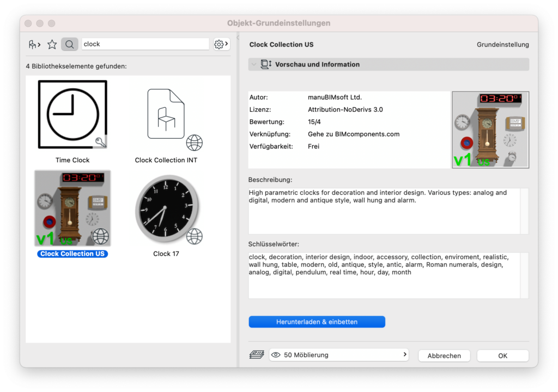Confirm with the OK button
The image size is (558, 392).
502,356
